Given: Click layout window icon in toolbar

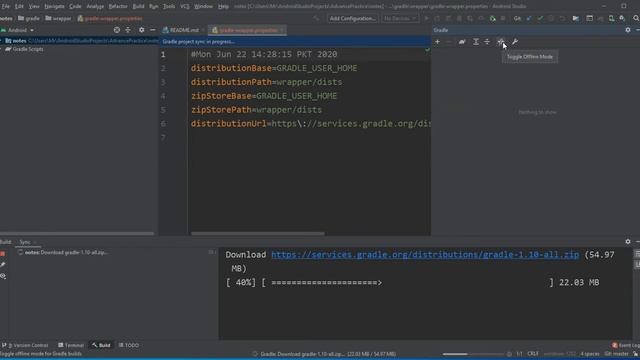Looking at the screenshot, I should [x=589, y=18].
